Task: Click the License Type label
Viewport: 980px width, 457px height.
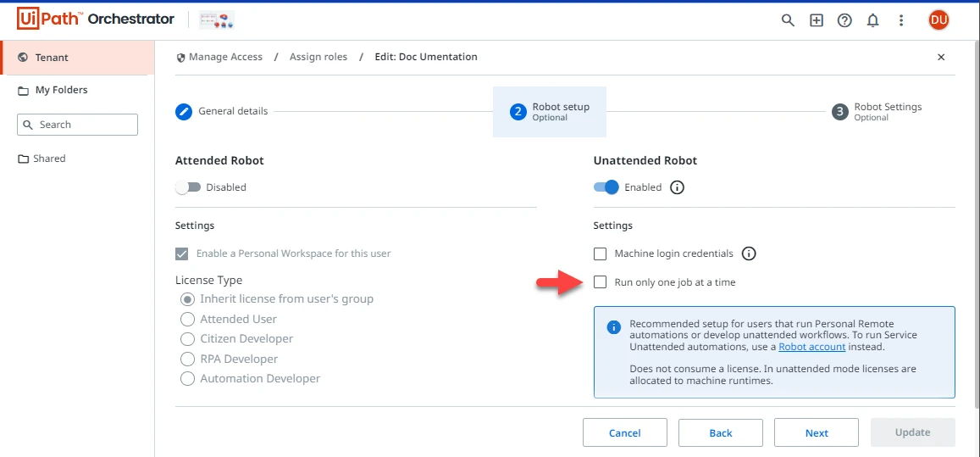Action: pyautogui.click(x=208, y=280)
